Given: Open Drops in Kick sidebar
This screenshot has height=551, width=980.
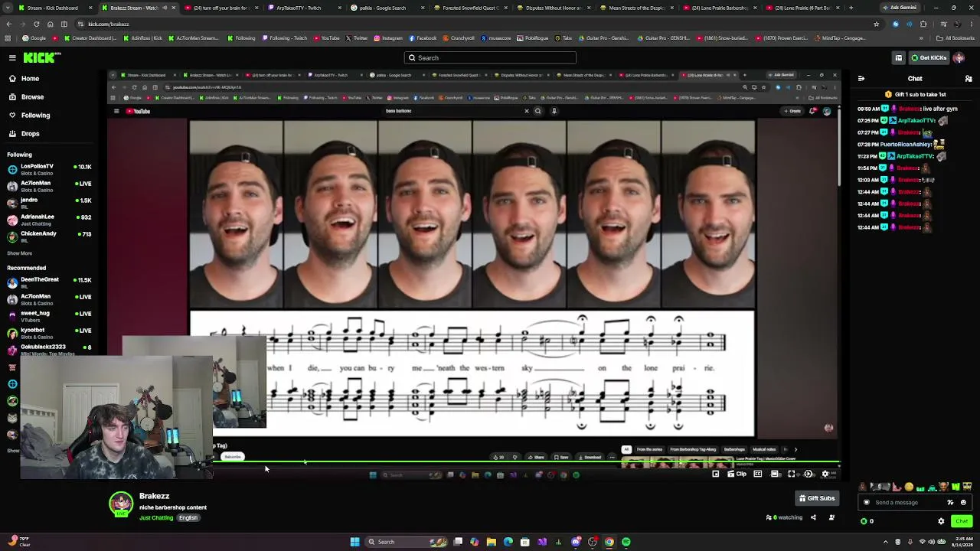Looking at the screenshot, I should point(30,134).
